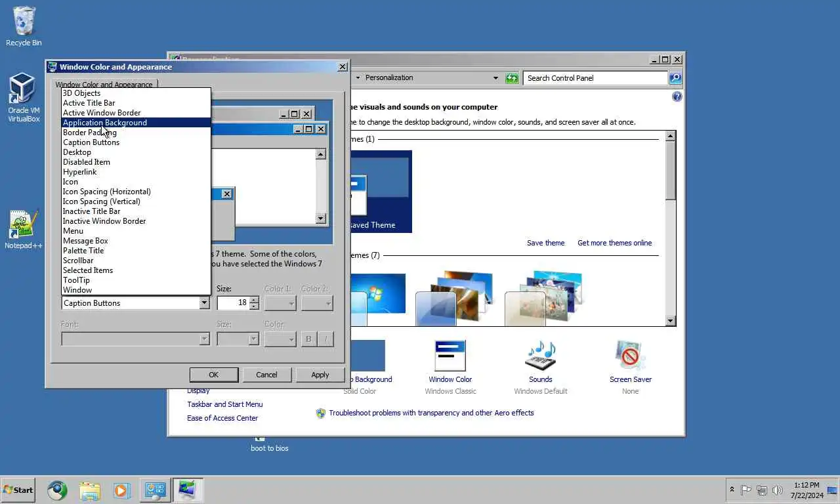840x504 pixels.
Task: Open Windows Explorer folder from taskbar
Action: (90, 490)
